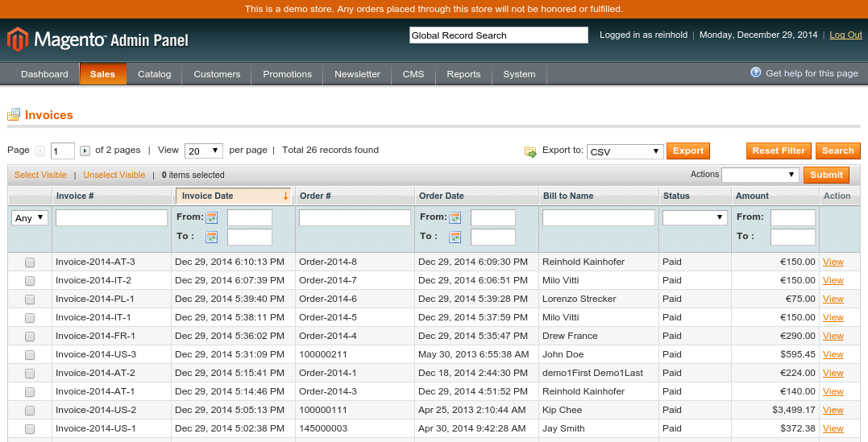This screenshot has height=442, width=868.
Task: Open the Reports menu
Action: 463,74
